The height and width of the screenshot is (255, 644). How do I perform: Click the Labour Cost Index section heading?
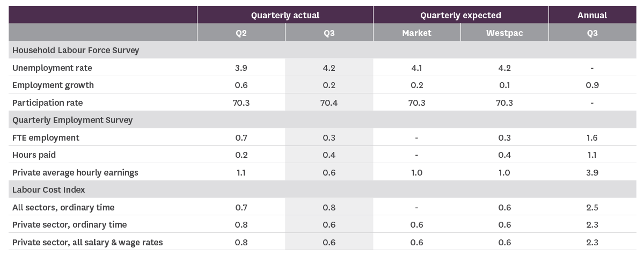coord(49,190)
